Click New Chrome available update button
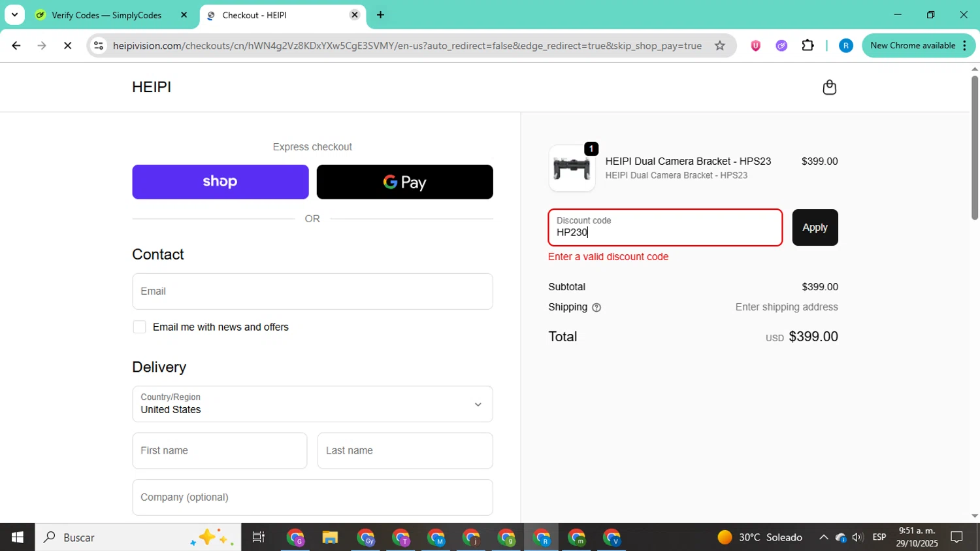This screenshot has height=551, width=980. tap(918, 46)
